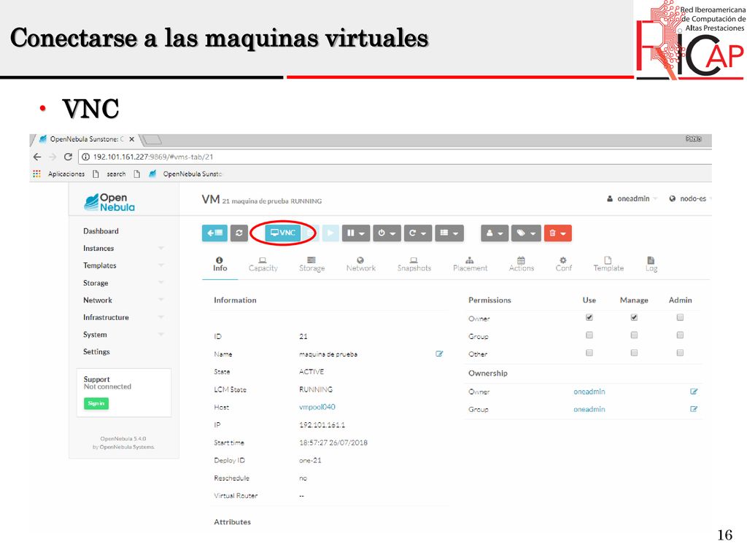Open the pause actions dropdown

tap(356, 233)
